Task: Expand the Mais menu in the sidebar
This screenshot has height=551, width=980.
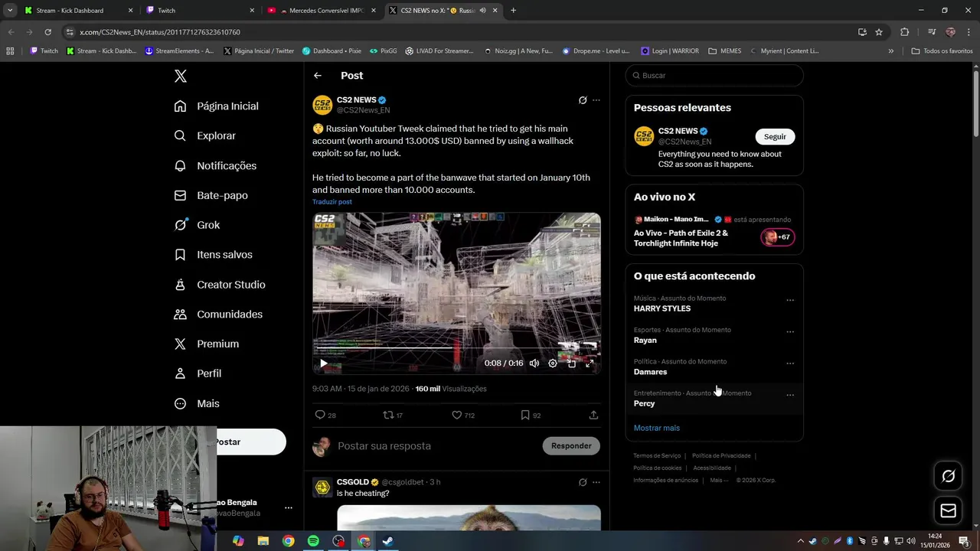Action: point(197,403)
